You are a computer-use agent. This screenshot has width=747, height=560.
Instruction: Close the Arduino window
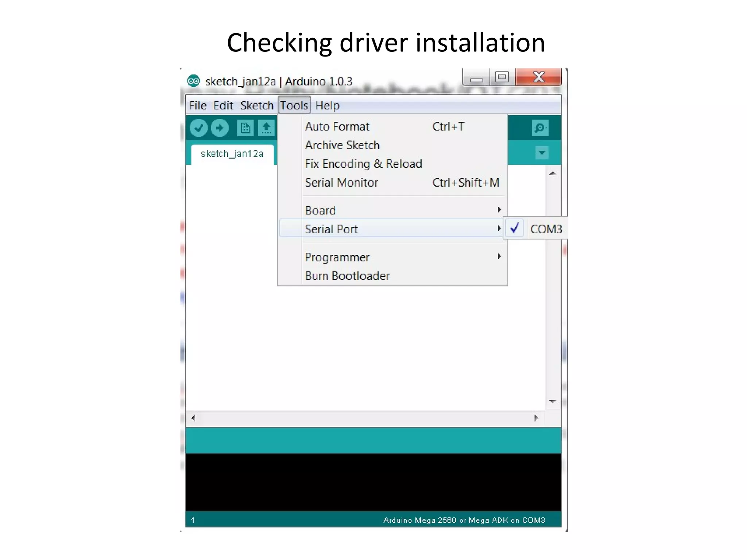click(x=539, y=77)
